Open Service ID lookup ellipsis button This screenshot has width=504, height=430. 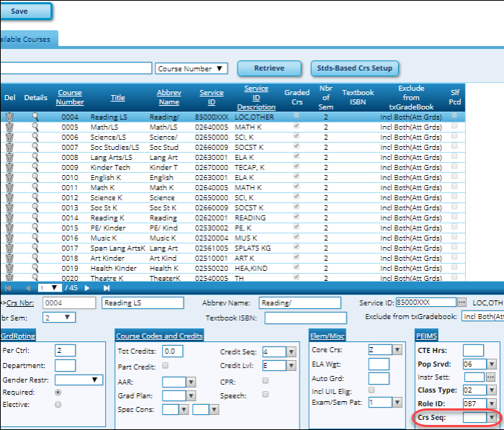coord(462,303)
